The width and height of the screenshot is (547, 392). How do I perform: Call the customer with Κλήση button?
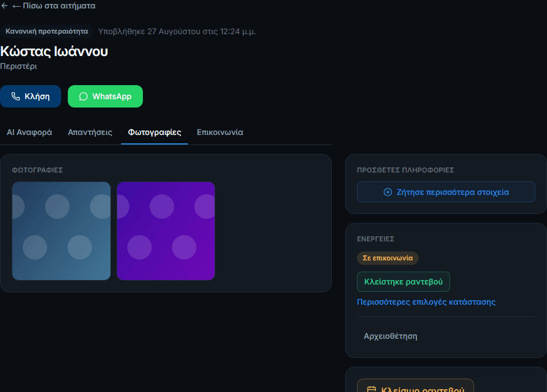(x=30, y=96)
